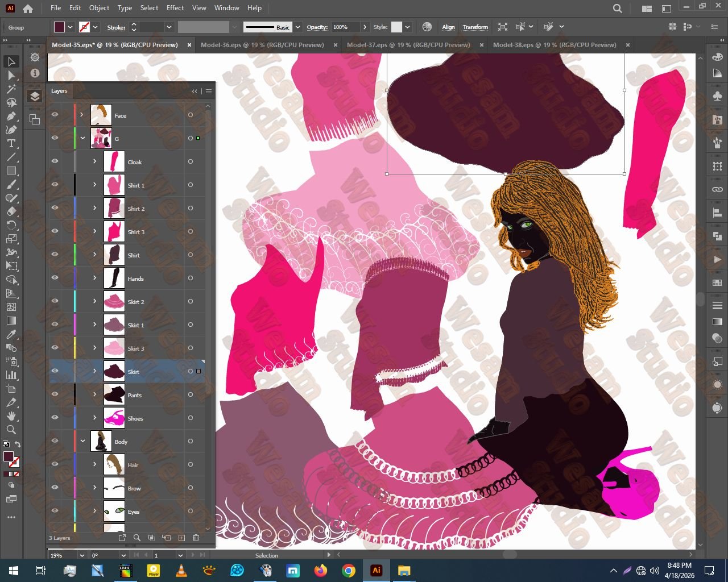Switch to Model-36.eps document tab
The width and height of the screenshot is (728, 582).
tap(262, 45)
